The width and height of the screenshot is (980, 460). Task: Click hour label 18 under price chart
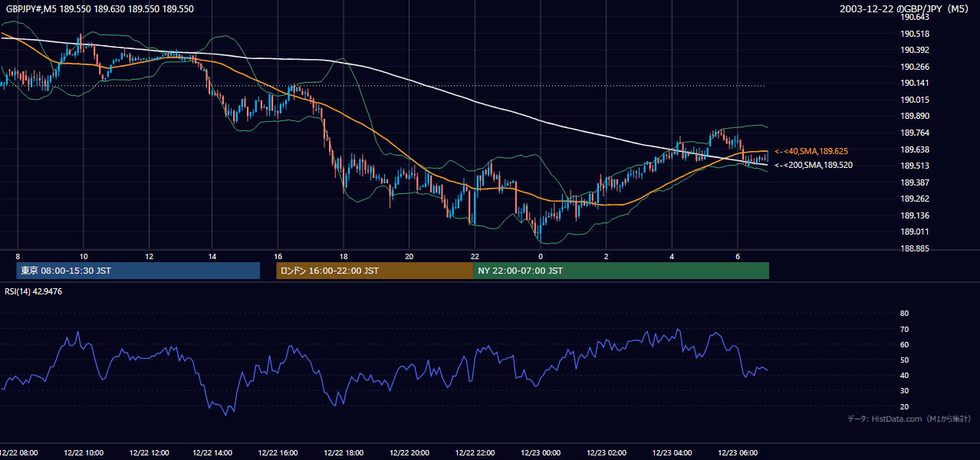tap(344, 256)
